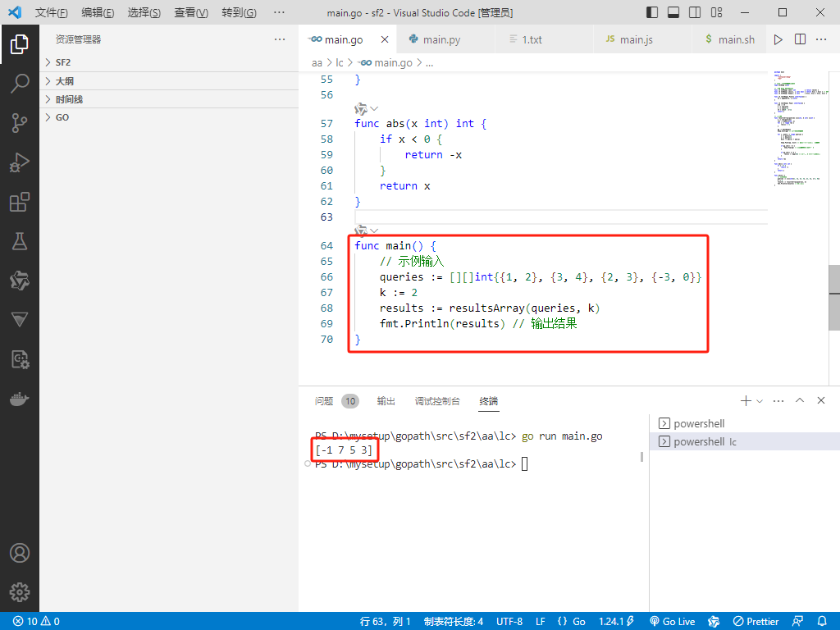Open the notifications bell
This screenshot has width=840, height=630.
[822, 622]
